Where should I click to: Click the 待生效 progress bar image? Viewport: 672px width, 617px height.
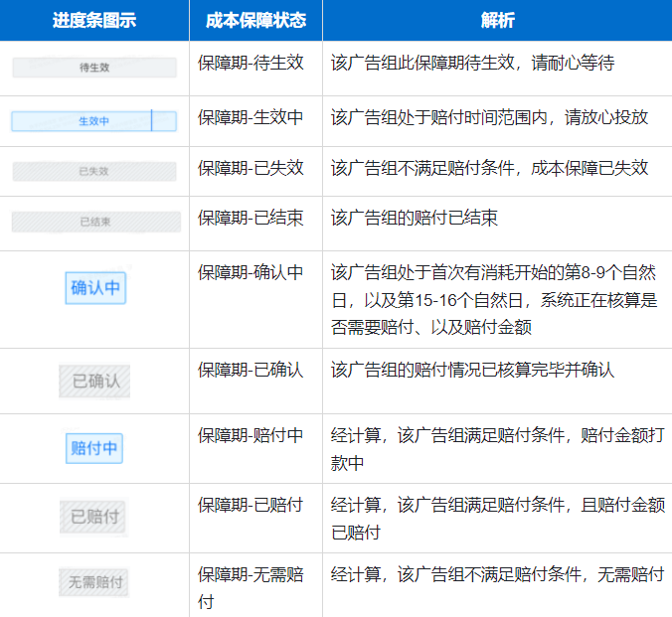tap(94, 68)
